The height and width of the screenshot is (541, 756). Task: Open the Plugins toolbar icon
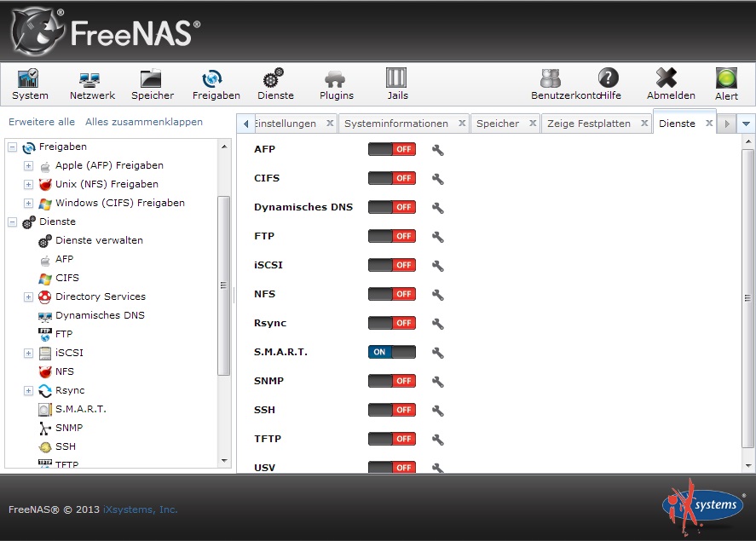pos(336,84)
